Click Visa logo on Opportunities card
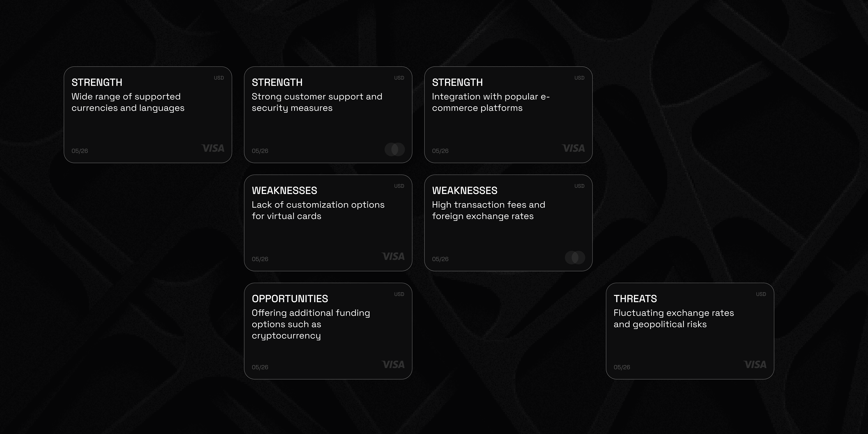This screenshot has height=434, width=868. click(x=393, y=365)
